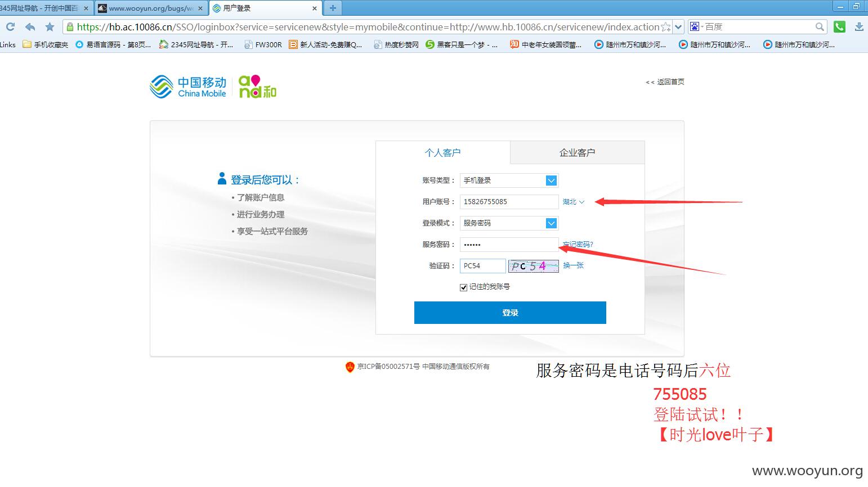Viewport: 868px width, 487px height.
Task: Click the 服务密码 password field
Action: click(509, 245)
